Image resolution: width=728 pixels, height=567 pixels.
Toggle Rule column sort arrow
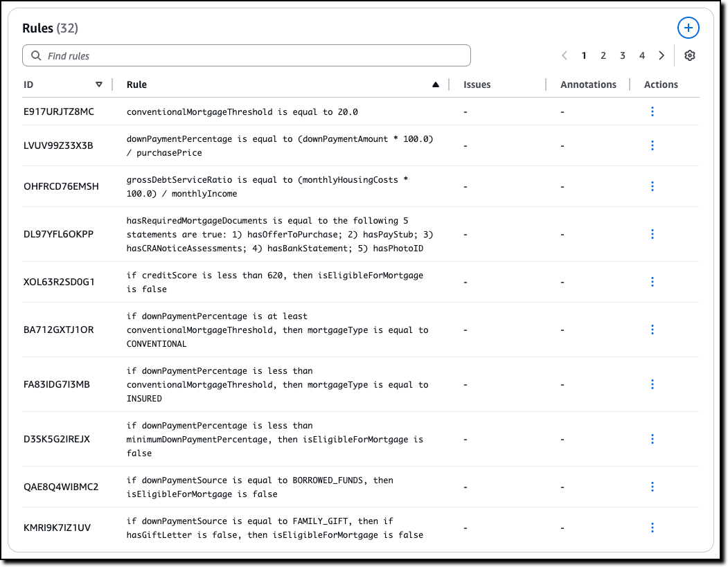point(435,84)
